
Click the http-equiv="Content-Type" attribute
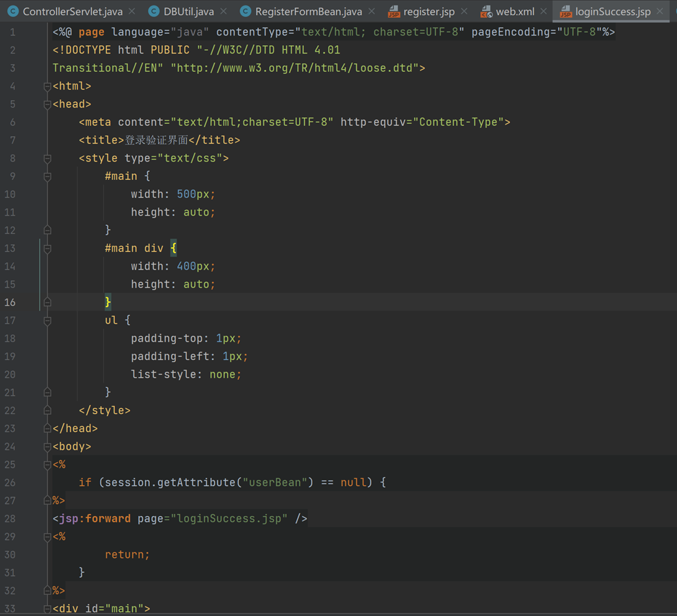tap(422, 122)
